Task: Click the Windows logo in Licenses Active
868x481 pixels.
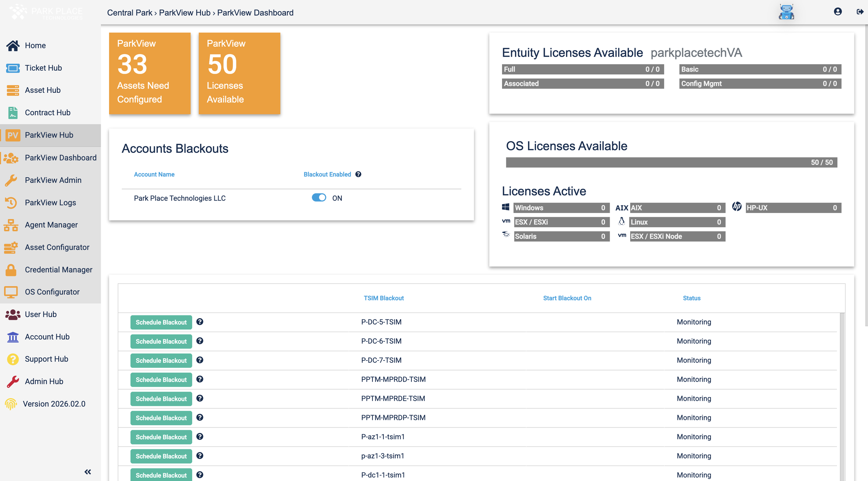Action: [506, 207]
